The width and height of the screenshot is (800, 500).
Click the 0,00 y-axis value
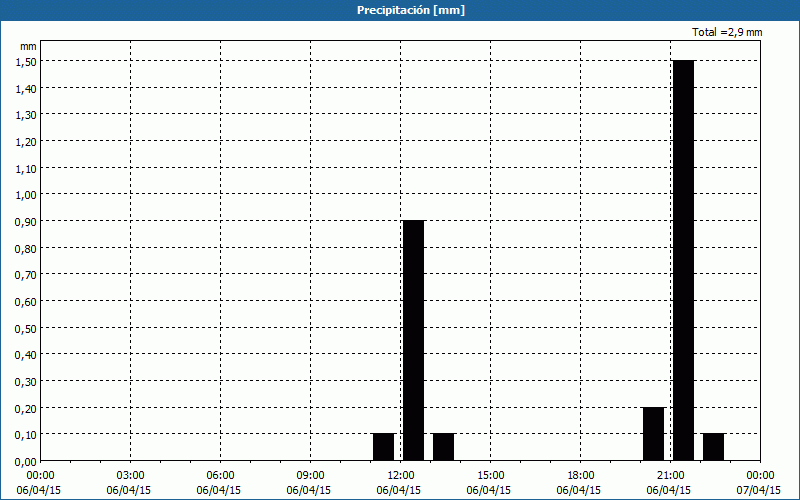[26, 462]
